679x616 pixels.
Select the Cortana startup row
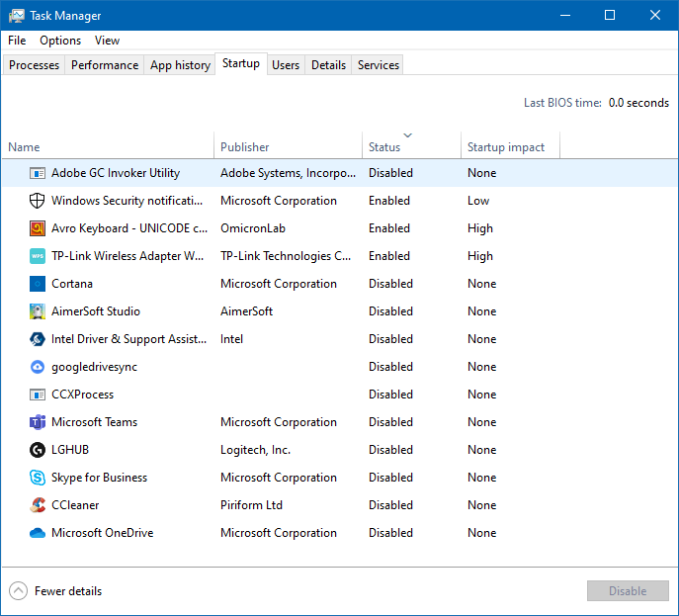pos(72,284)
